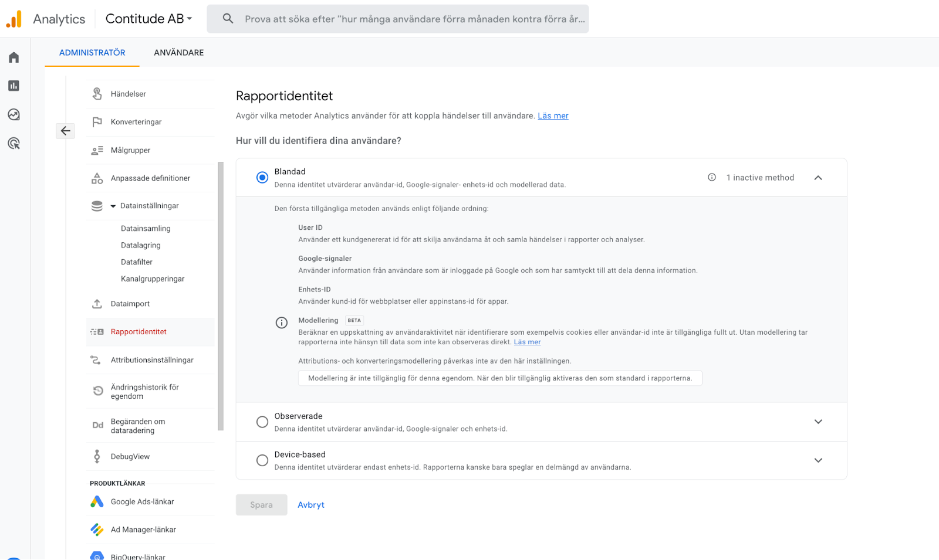Screen dimensions: 939x560
Task: Open Datafilter sub-item
Action: tap(137, 262)
